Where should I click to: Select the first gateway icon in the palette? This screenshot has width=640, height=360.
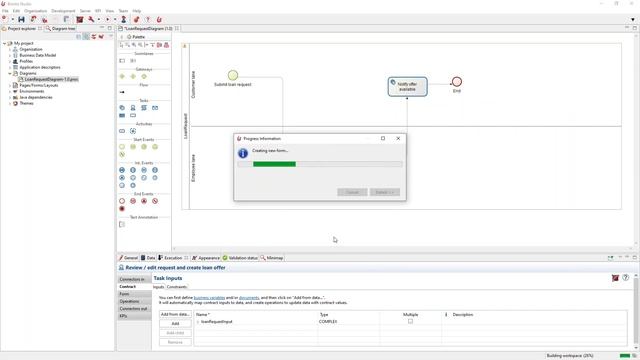click(122, 76)
